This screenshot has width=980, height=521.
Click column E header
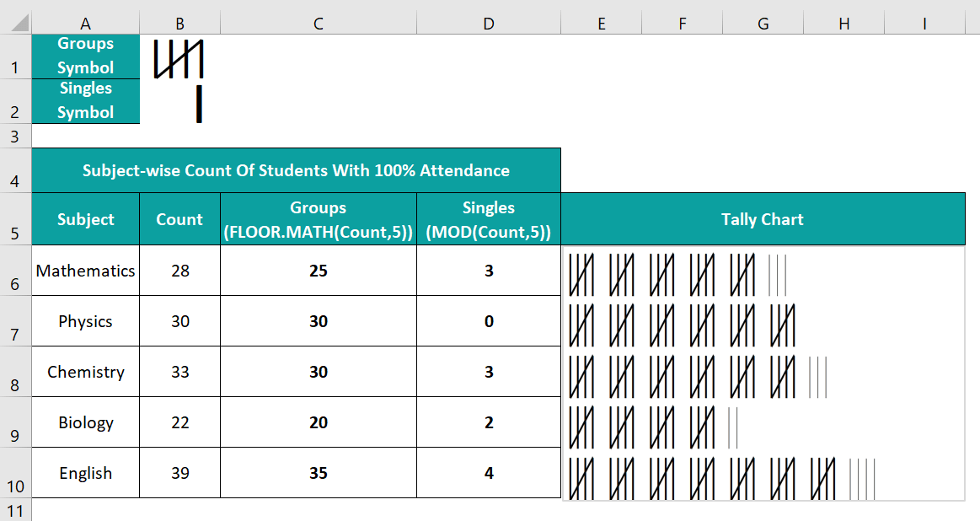click(601, 24)
